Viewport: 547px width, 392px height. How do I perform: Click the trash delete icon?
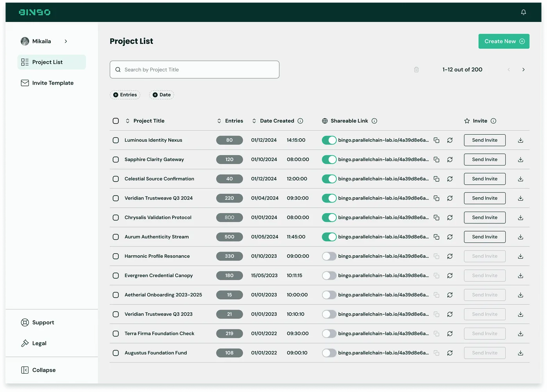point(417,69)
